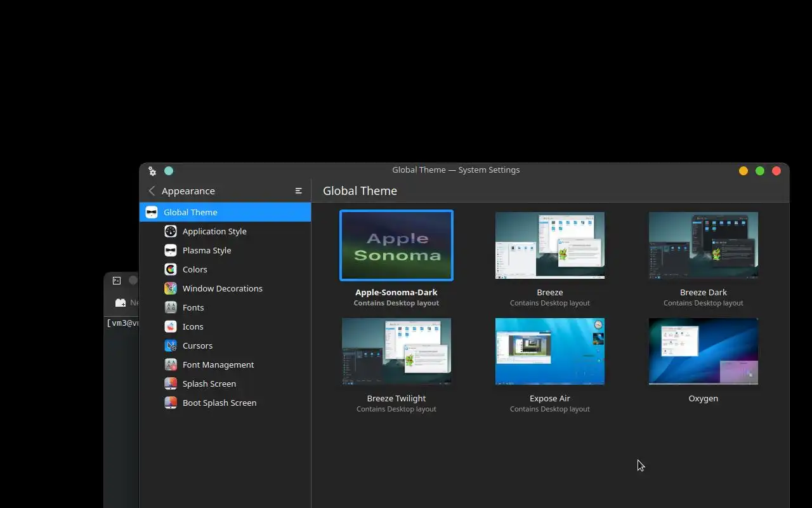
Task: Click the Plasma Style icon
Action: click(x=171, y=250)
